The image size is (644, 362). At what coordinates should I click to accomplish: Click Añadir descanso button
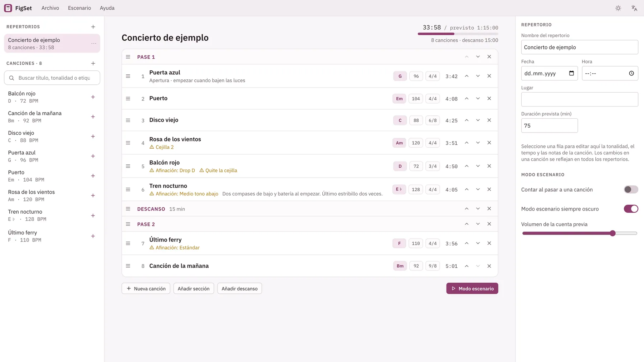pyautogui.click(x=239, y=288)
